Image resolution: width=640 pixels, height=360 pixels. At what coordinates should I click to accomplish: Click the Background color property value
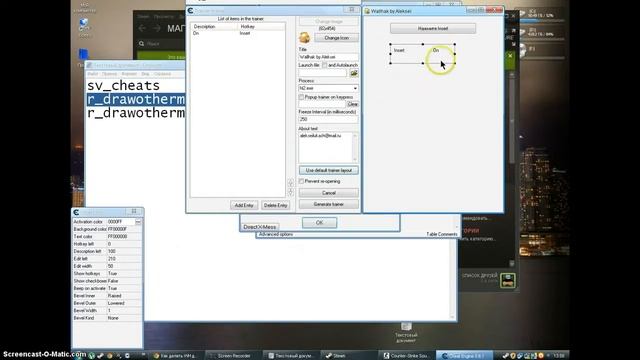pos(124,229)
